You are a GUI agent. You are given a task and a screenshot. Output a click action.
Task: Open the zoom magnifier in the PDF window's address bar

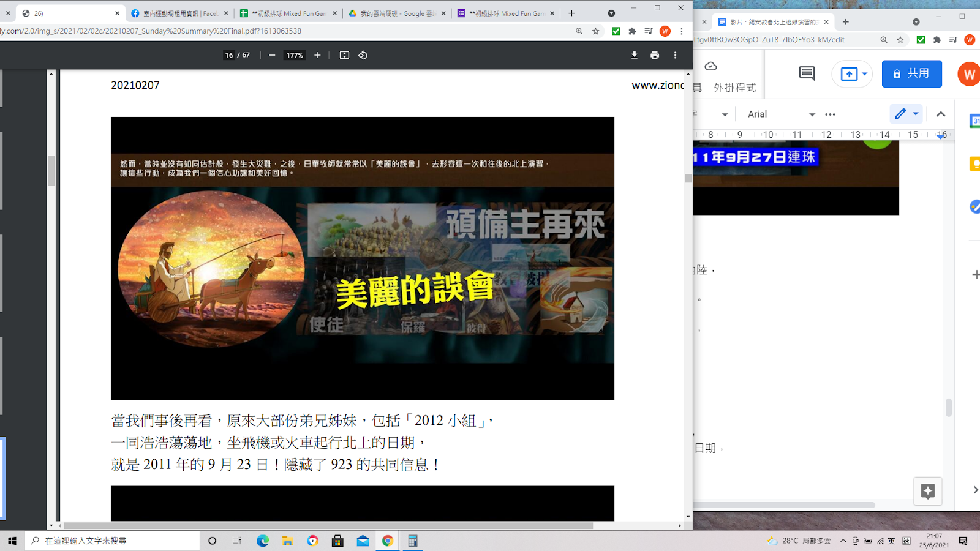click(x=579, y=31)
